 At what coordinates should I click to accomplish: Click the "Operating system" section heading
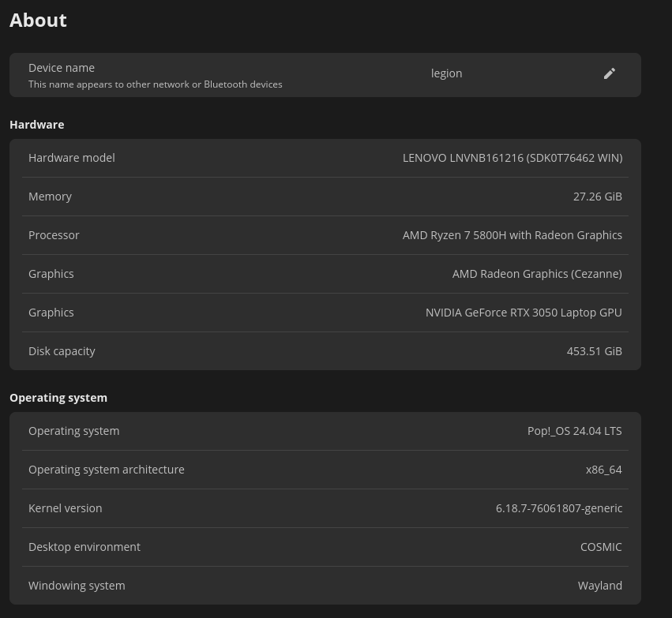[x=58, y=398]
